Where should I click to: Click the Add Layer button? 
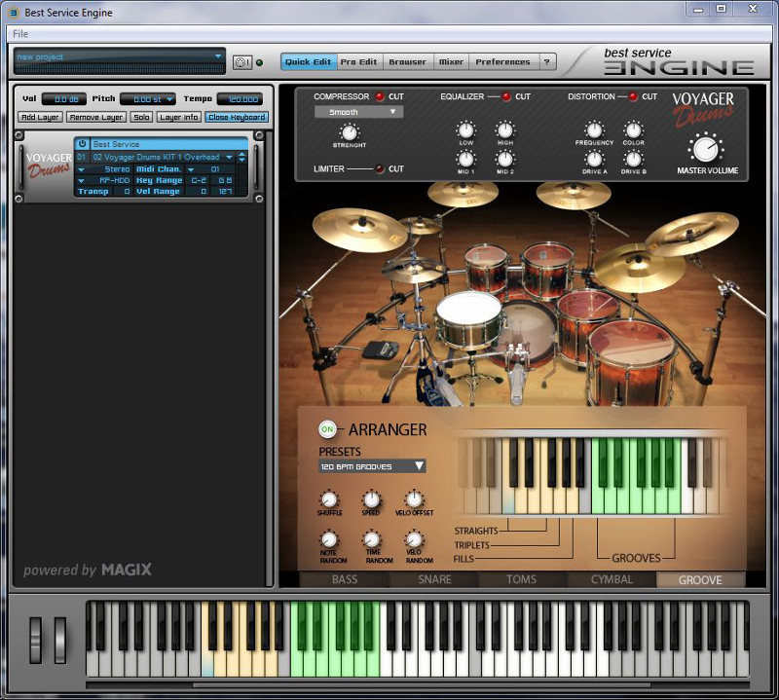click(40, 117)
